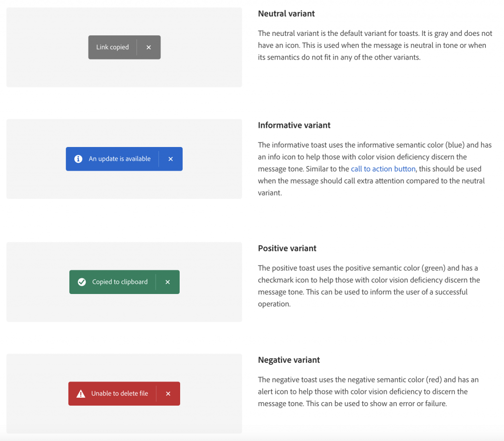Click the "Neutral variant" heading
504x441 pixels.
pyautogui.click(x=286, y=14)
